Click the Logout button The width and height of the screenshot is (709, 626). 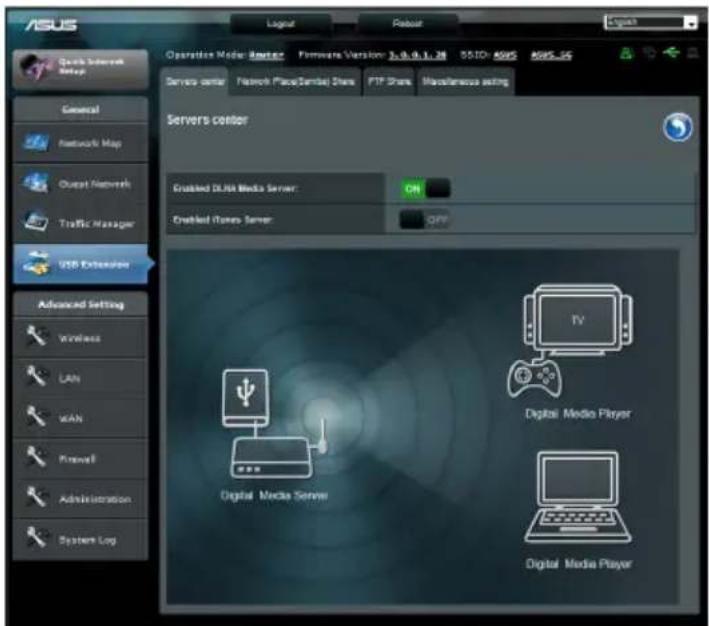click(x=280, y=24)
